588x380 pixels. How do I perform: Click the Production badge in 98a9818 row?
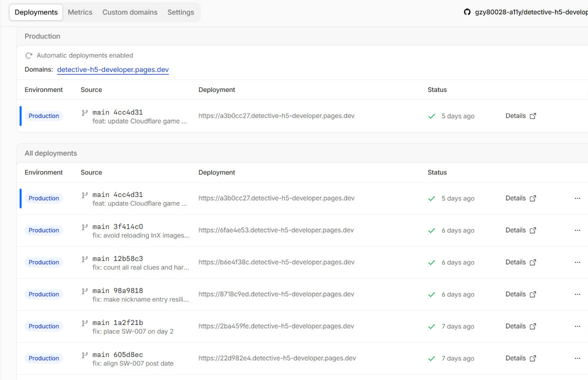click(44, 294)
